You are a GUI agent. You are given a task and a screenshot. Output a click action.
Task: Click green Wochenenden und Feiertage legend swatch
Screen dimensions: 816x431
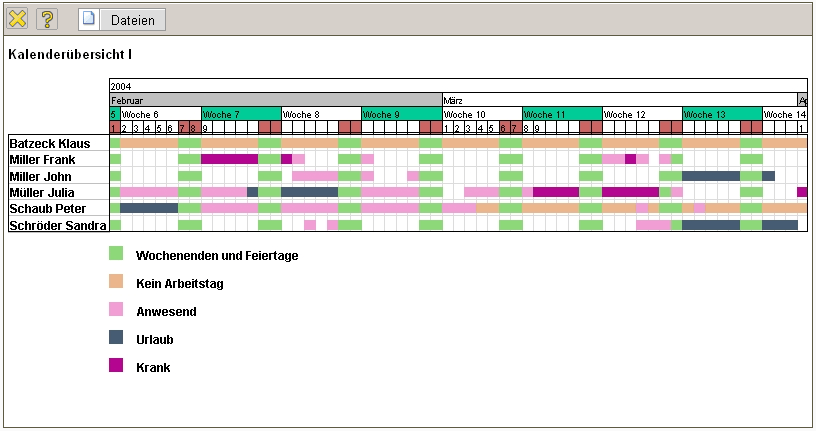point(116,255)
